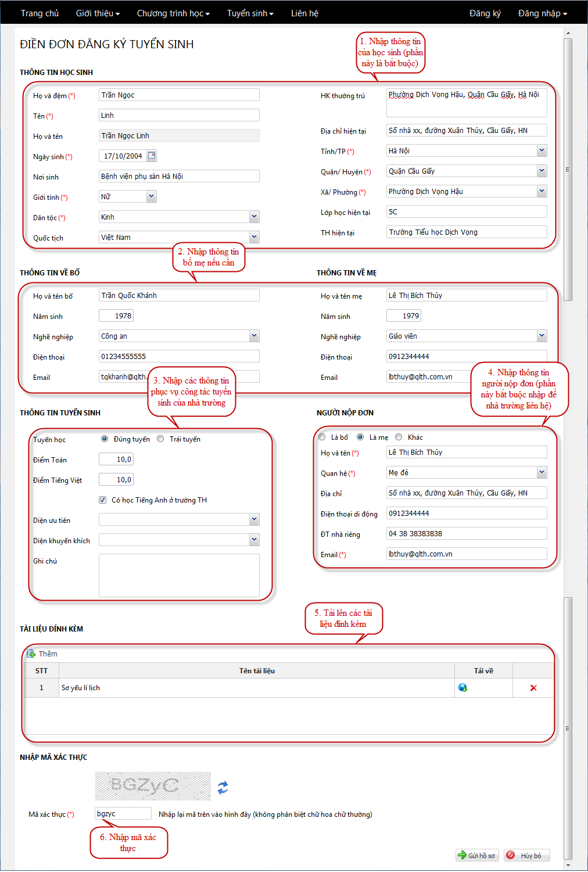Toggle Có học Tiếng Anh ở trường TH
Screen dimensions: 588x872
pyautogui.click(x=103, y=500)
